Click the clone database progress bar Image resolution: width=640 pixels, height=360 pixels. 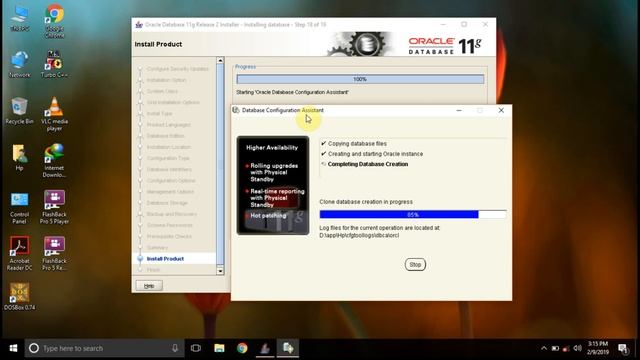tap(413, 214)
